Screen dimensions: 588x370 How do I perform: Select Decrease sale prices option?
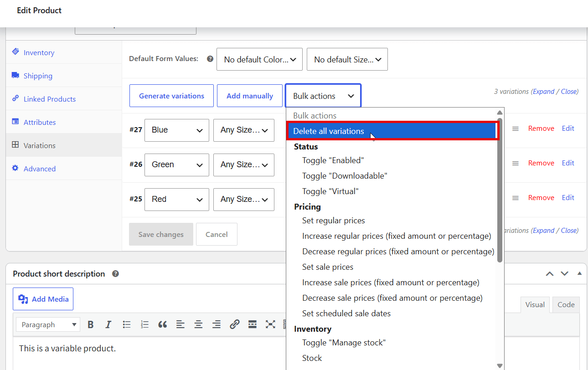pos(392,298)
